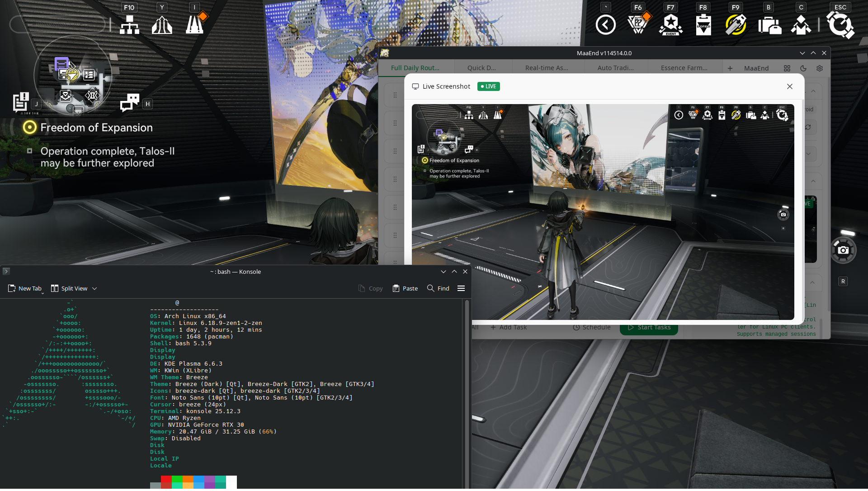
Task: Click the circled back arrow game icon
Action: tap(605, 25)
